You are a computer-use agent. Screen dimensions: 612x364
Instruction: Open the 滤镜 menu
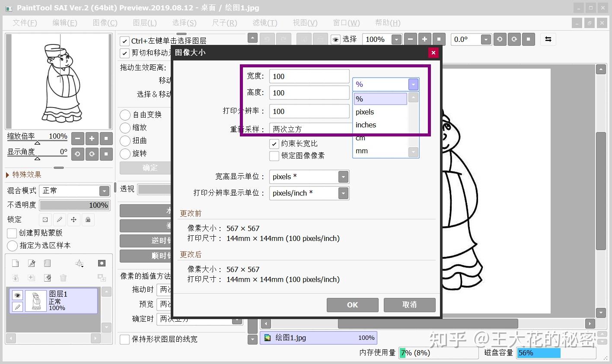coord(265,22)
